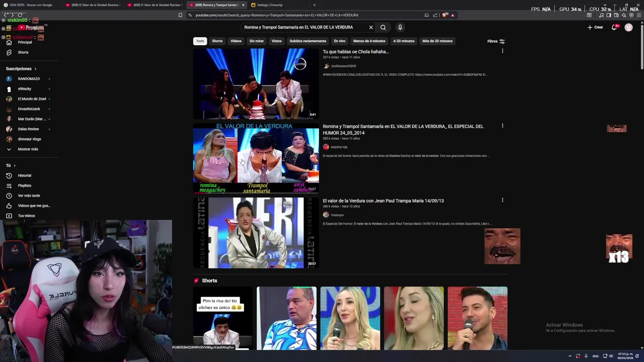
Task: Open a new browser tab
Action: tap(314, 5)
